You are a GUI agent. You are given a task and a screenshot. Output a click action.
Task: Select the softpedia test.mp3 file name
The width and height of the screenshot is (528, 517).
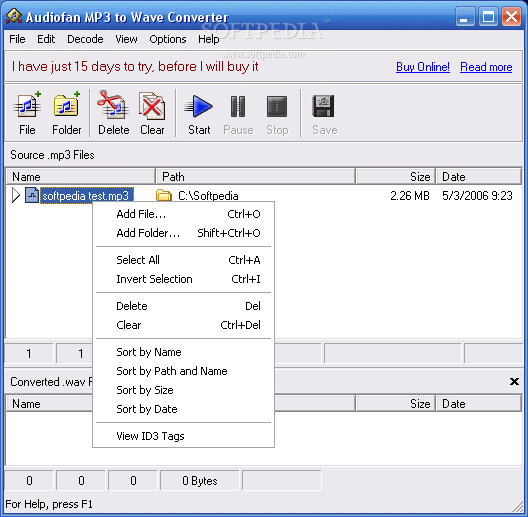point(87,196)
